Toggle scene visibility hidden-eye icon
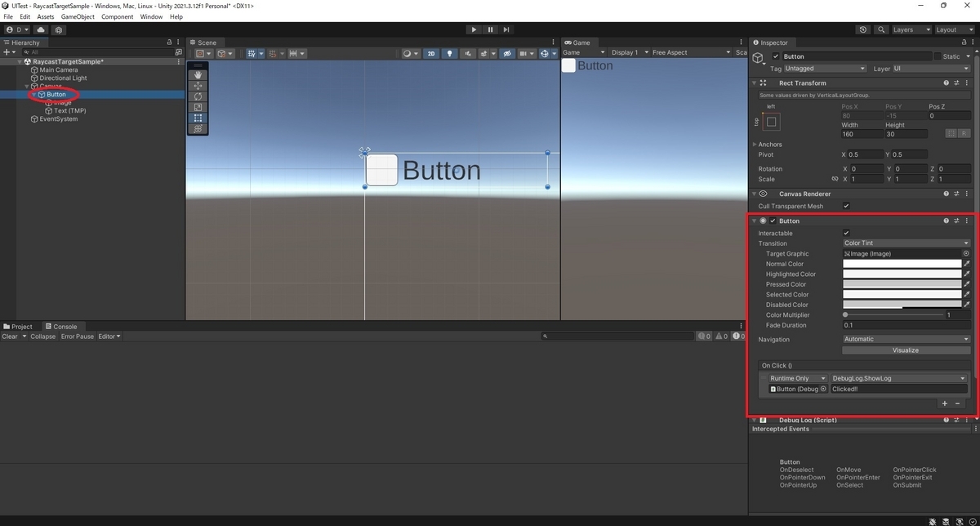 coord(507,53)
